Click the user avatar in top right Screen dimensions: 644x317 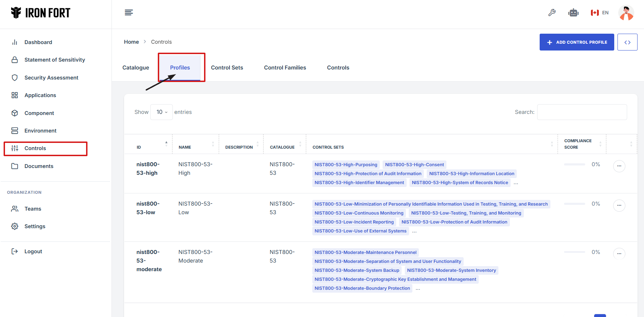click(626, 13)
